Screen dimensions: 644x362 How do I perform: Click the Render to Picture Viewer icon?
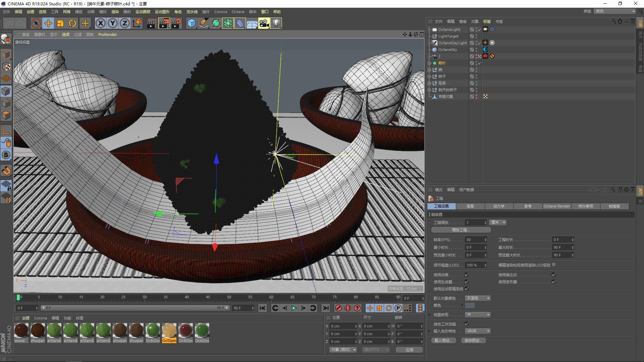pyautogui.click(x=164, y=23)
